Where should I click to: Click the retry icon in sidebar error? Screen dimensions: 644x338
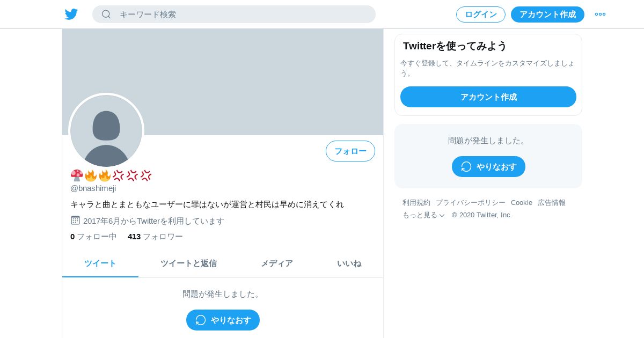click(x=466, y=166)
